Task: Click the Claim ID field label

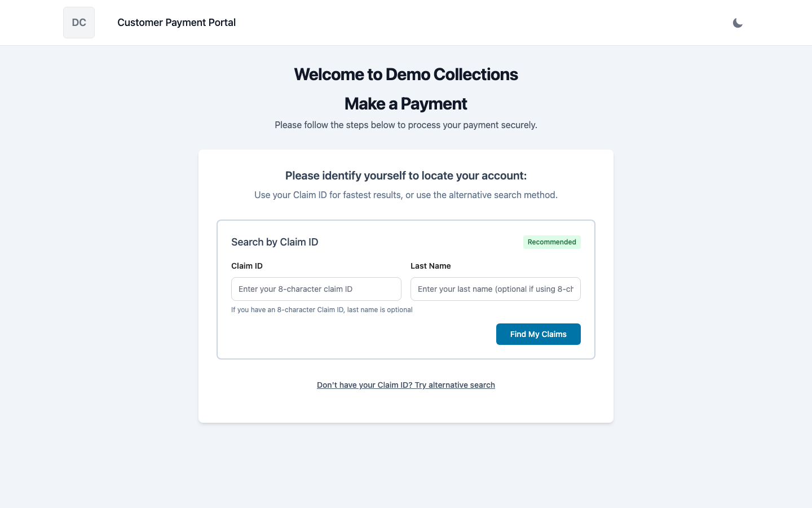Action: (x=247, y=266)
